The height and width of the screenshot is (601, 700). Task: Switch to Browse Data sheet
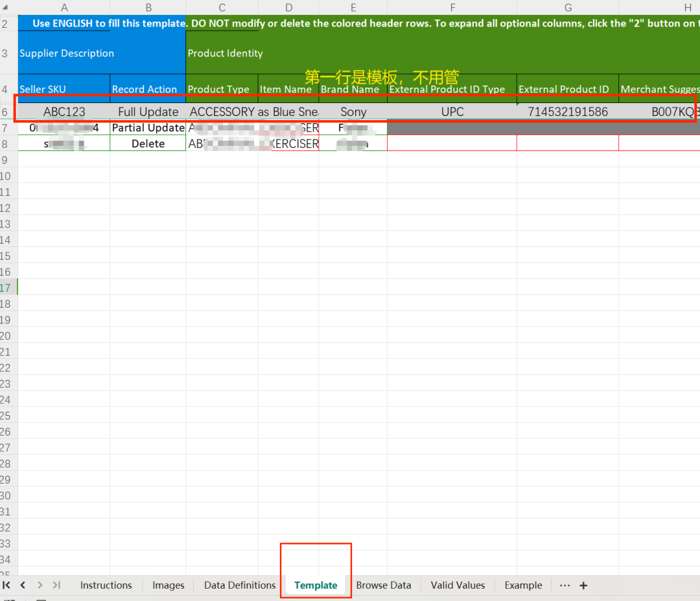point(384,585)
